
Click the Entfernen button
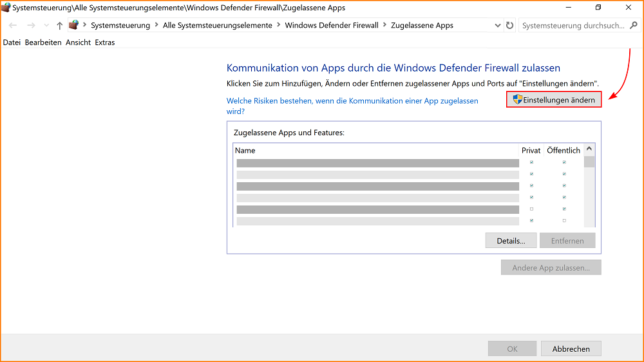pyautogui.click(x=567, y=241)
